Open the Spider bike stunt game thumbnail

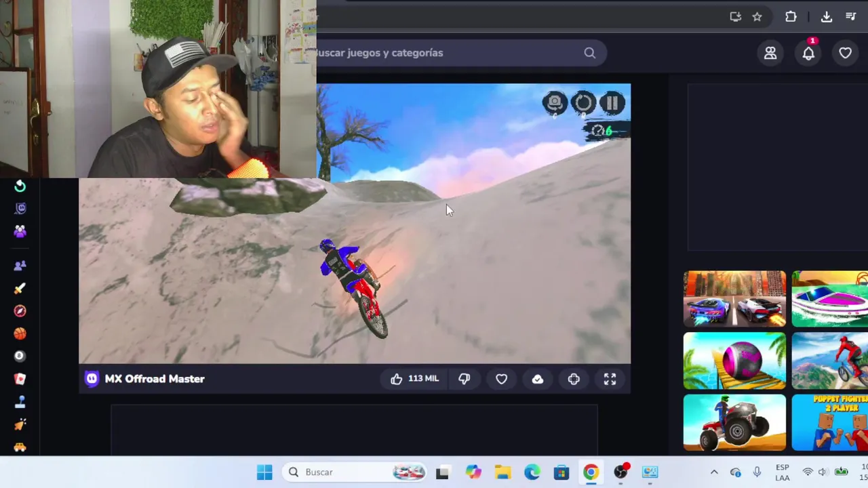coord(830,361)
